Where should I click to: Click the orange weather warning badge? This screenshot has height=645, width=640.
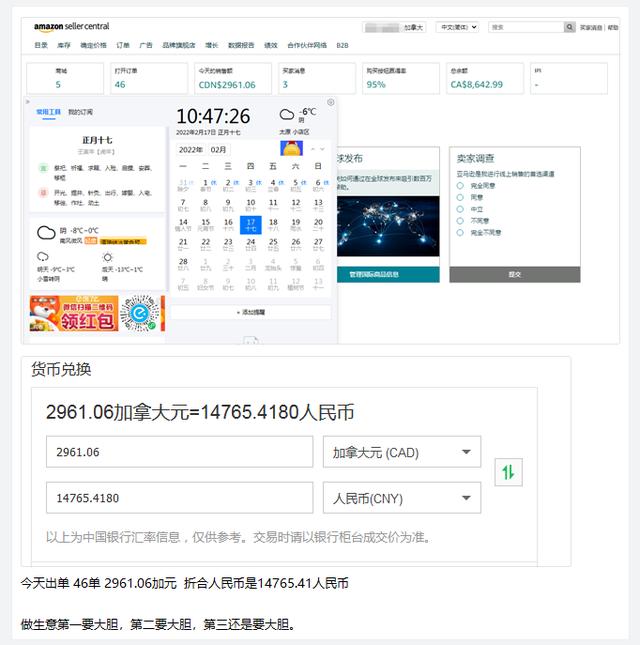(x=123, y=241)
